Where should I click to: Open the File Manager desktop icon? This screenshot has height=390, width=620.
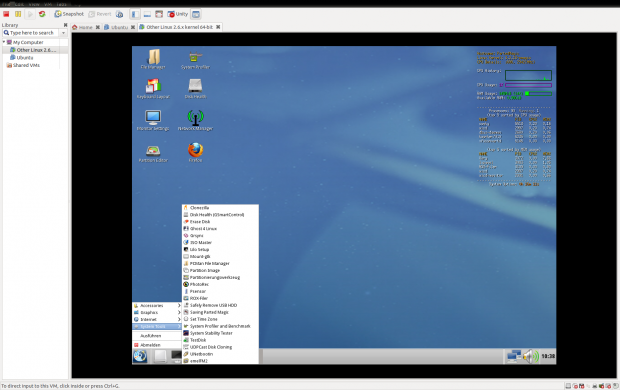(x=153, y=59)
